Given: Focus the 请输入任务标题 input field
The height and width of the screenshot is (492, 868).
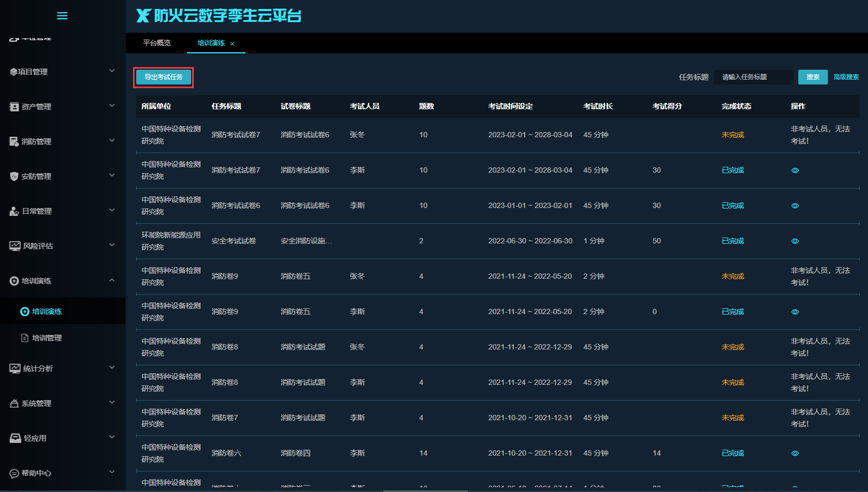Looking at the screenshot, I should point(753,77).
